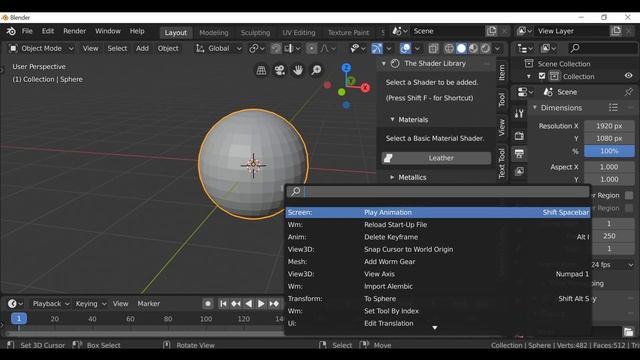Toggle Render Region checkbox
Viewport: 640px width, 360px height.
pos(629,196)
